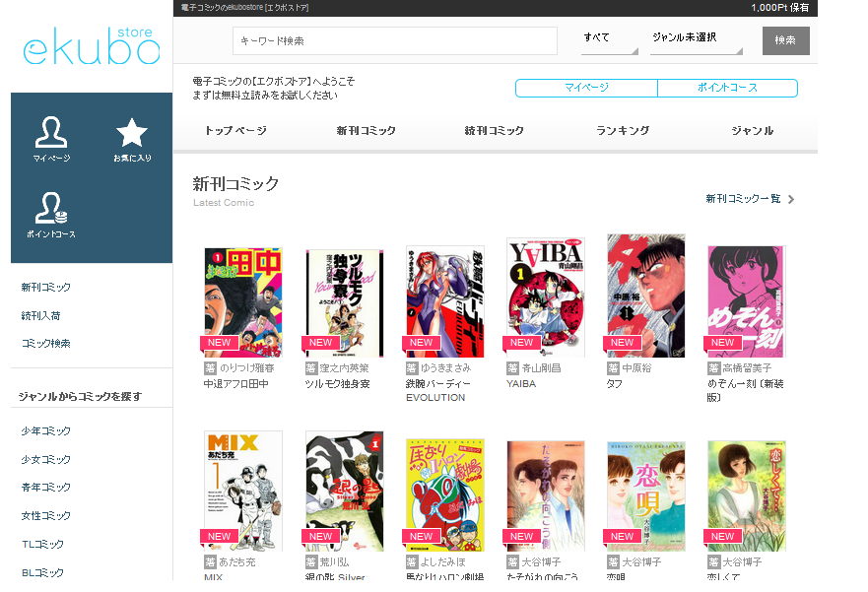Click the NEW badge on YAIBA
868x592 pixels.
tap(521, 342)
